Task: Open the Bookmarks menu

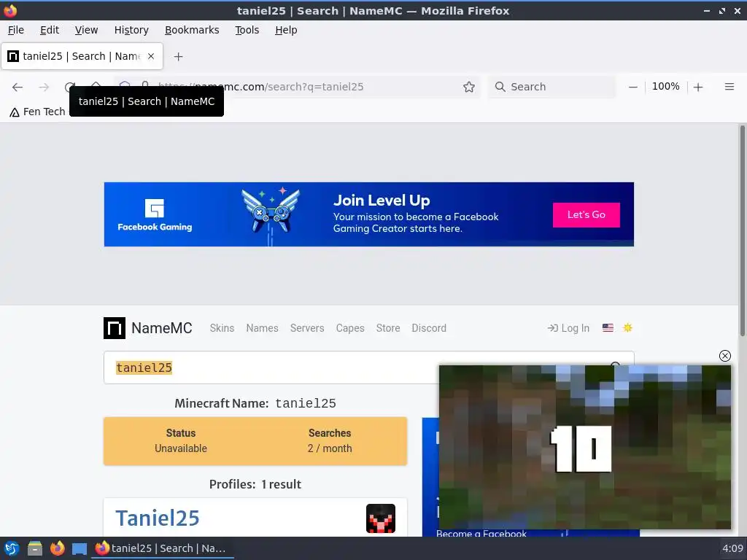Action: click(x=192, y=30)
